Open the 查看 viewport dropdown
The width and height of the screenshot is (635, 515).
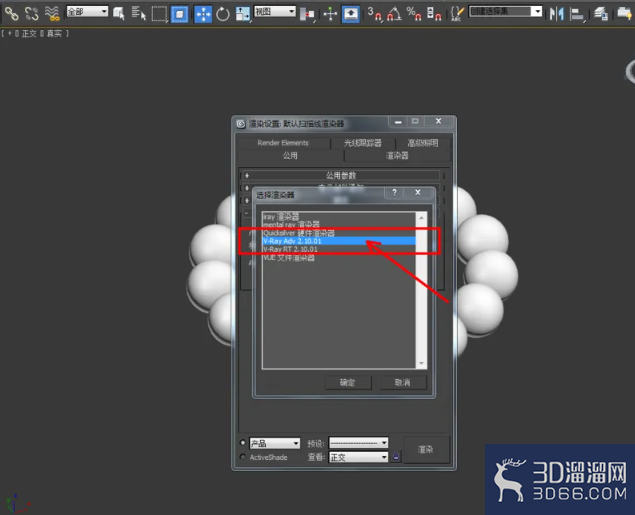pyautogui.click(x=358, y=458)
